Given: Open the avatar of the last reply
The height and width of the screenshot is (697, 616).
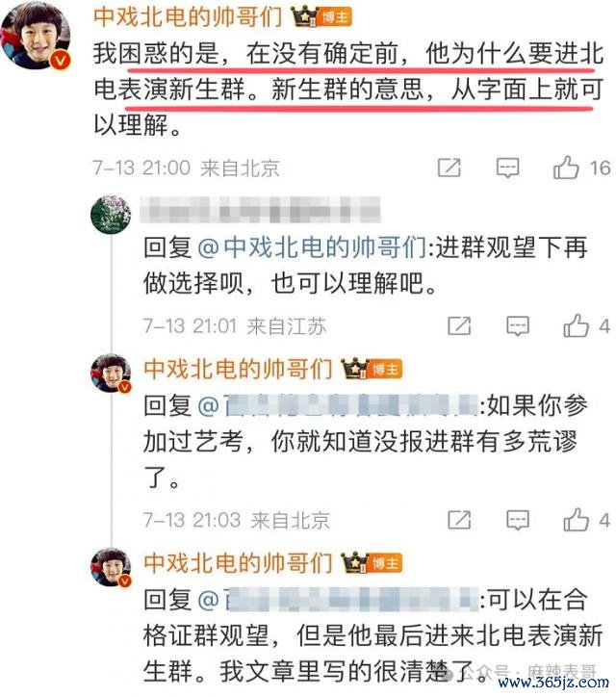Looking at the screenshot, I should [111, 567].
